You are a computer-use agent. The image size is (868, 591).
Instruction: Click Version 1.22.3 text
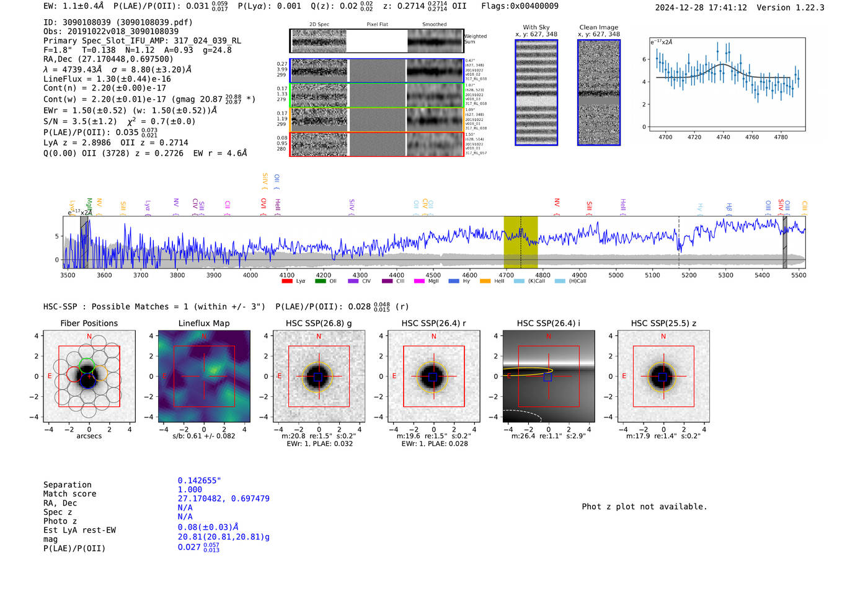click(790, 8)
